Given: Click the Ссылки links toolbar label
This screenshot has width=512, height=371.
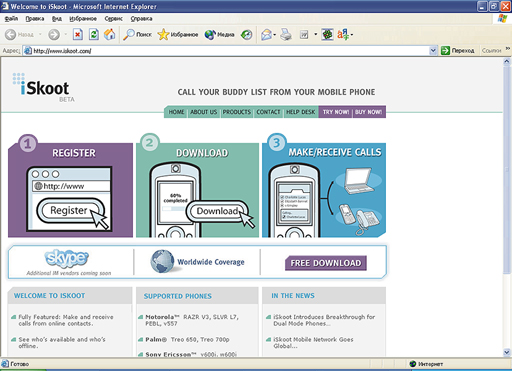Looking at the screenshot, I should pos(491,51).
